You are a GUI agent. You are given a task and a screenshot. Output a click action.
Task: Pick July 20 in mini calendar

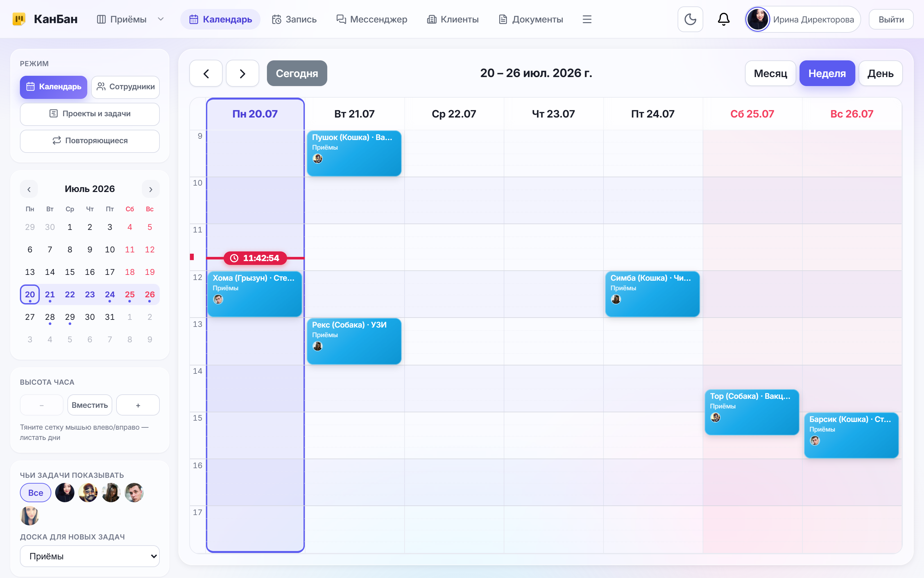click(30, 294)
